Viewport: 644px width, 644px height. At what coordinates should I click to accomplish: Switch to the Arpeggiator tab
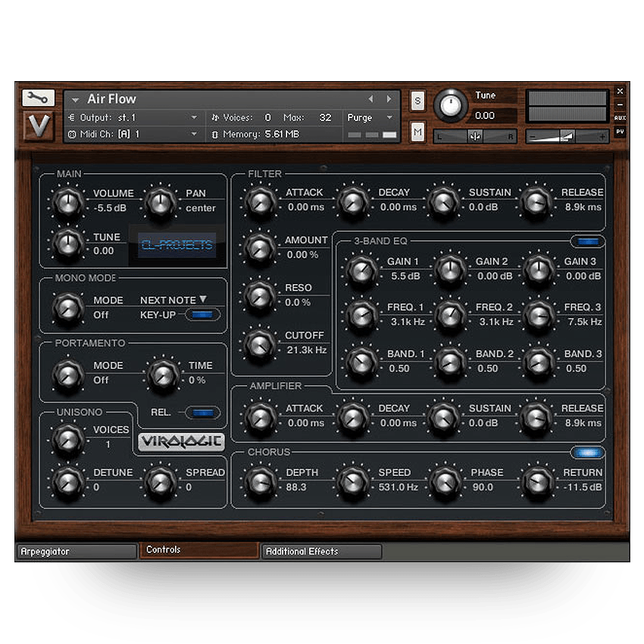[x=76, y=552]
